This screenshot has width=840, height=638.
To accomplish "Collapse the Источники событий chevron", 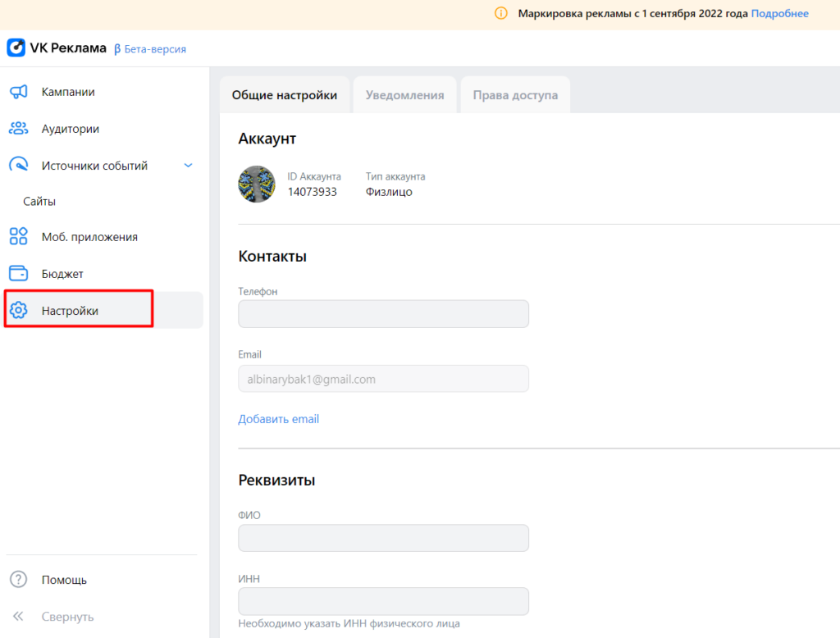I will tap(188, 166).
